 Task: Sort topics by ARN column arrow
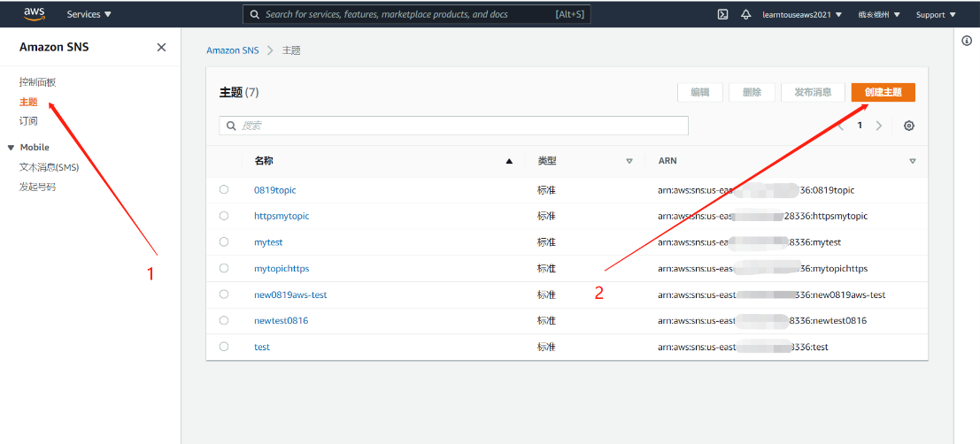click(x=913, y=161)
